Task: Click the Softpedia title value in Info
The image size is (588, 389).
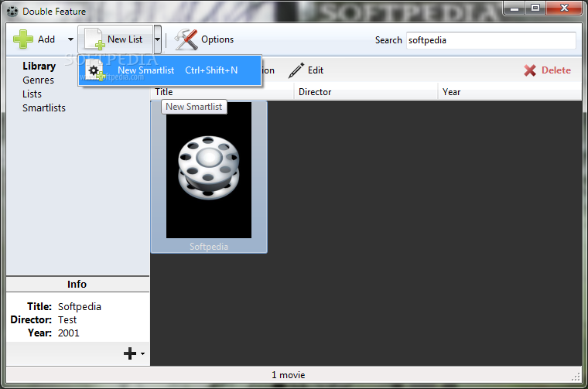Action: pyautogui.click(x=80, y=306)
